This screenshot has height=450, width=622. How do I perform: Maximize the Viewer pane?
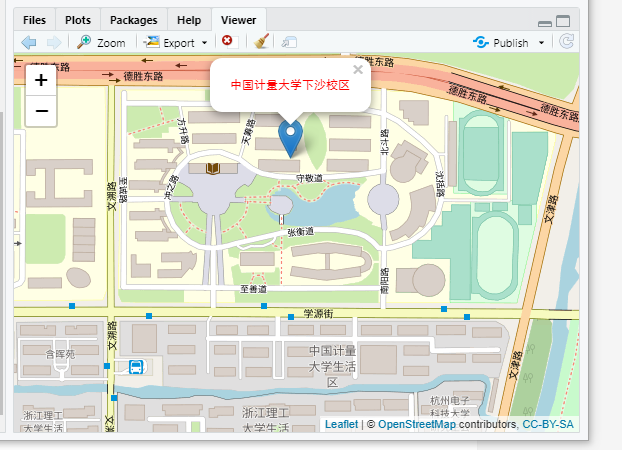563,21
